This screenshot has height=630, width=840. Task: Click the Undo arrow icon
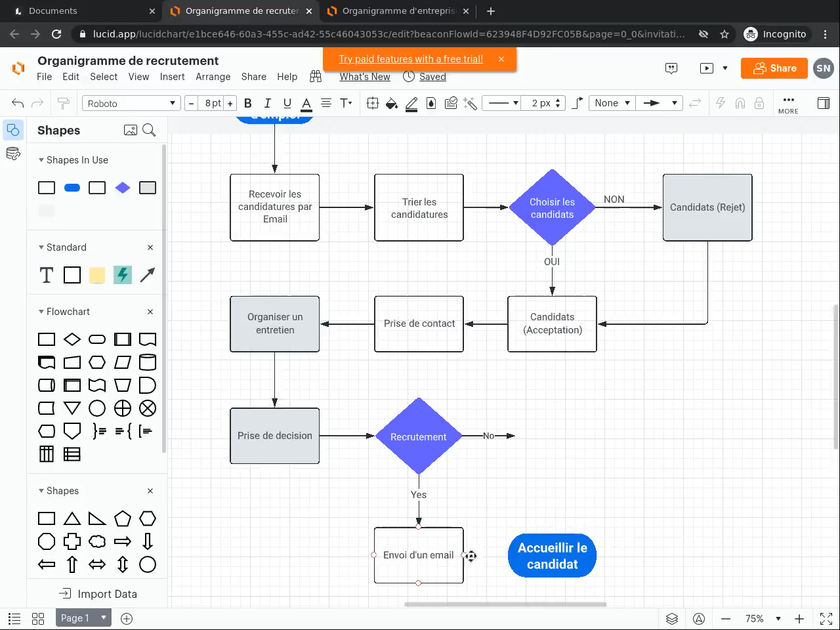tap(18, 103)
